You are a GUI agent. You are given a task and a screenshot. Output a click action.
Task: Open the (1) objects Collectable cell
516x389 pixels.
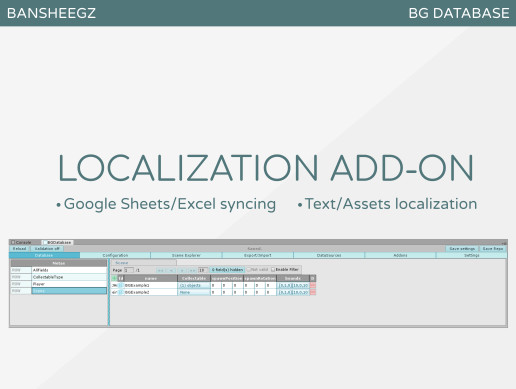(x=194, y=285)
